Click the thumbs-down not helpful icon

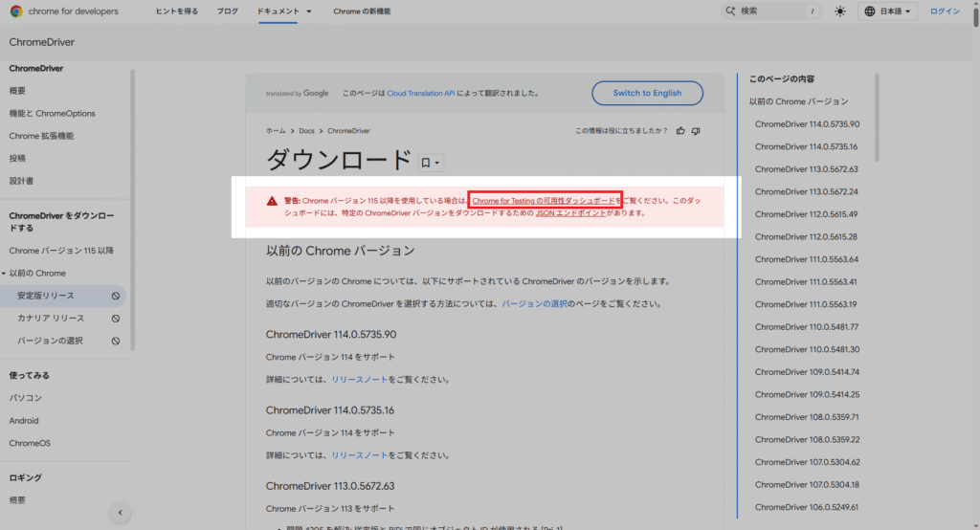pyautogui.click(x=696, y=131)
